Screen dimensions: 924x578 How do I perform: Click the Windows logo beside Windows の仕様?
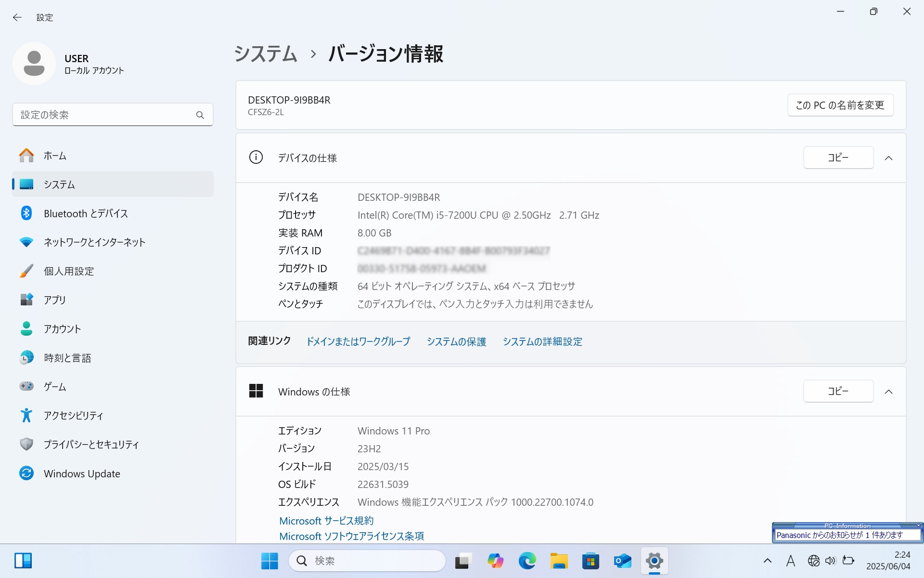(x=256, y=391)
